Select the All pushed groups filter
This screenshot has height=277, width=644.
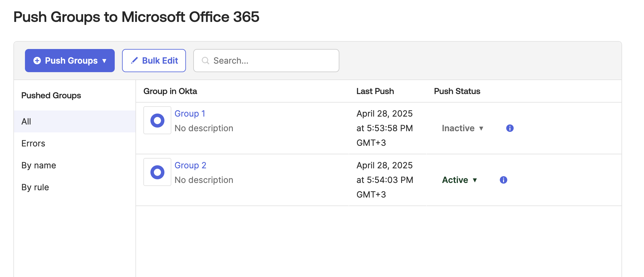tap(26, 121)
